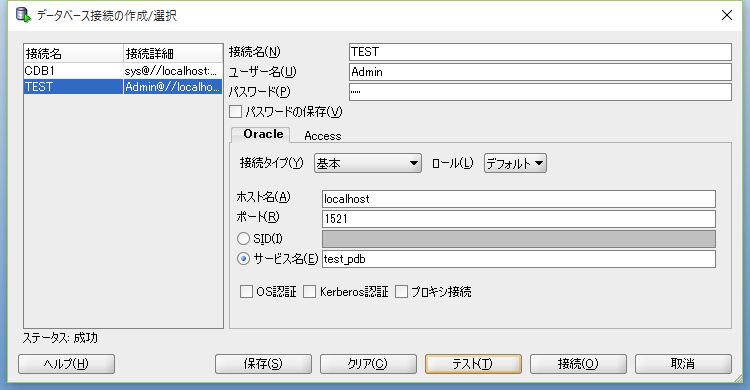750x390 pixels.
Task: Click the テスト(T) button
Action: 473,364
